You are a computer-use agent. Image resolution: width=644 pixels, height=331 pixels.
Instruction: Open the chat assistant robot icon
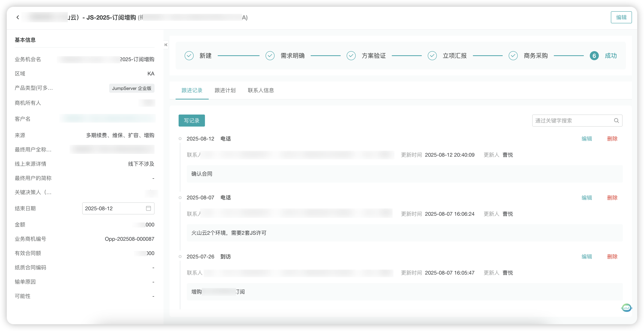pos(626,308)
